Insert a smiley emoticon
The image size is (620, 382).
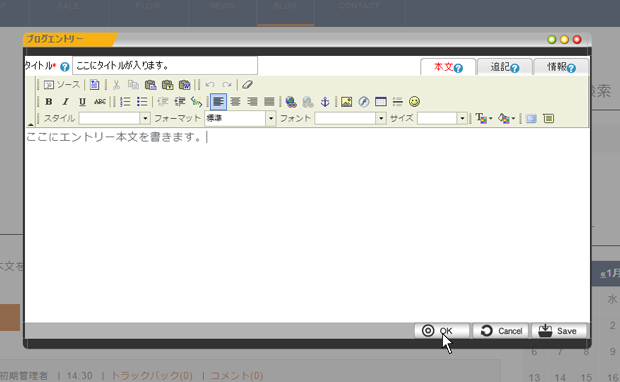(x=414, y=102)
